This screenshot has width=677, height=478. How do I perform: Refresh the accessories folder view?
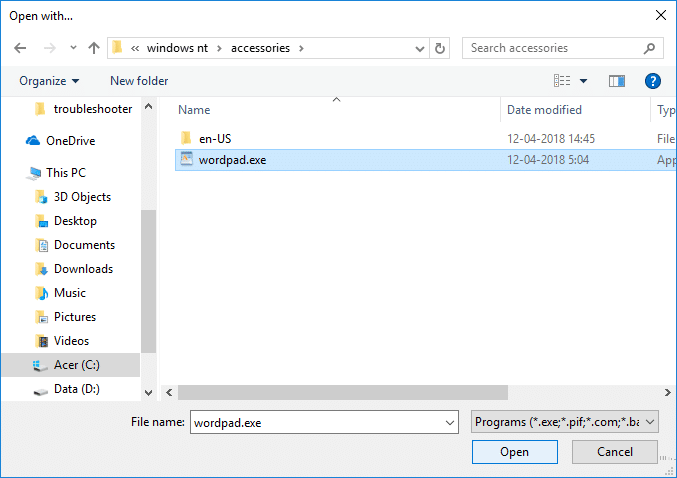[x=441, y=48]
